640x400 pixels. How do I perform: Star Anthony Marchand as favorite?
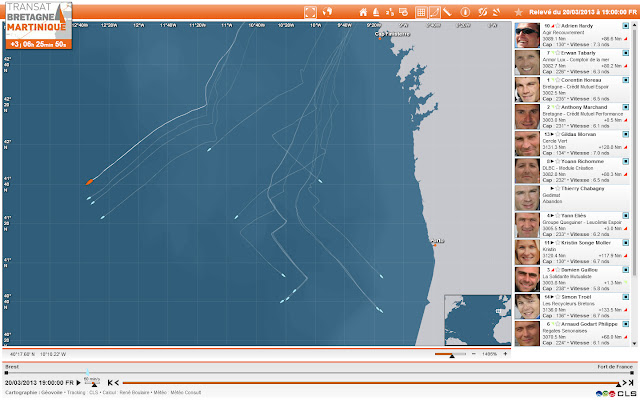[x=558, y=107]
